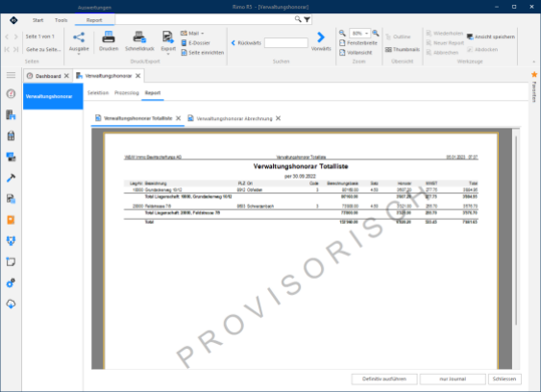Click the Schliessen button

click(504, 379)
